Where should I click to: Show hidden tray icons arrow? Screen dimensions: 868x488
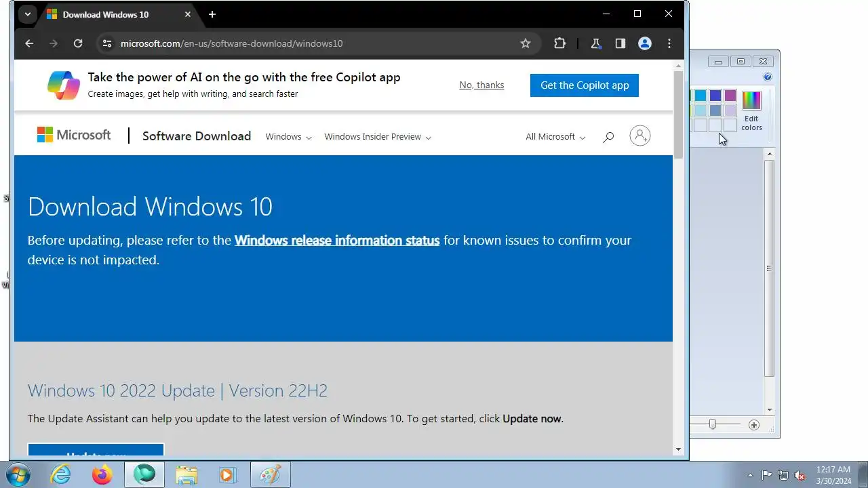click(x=750, y=475)
